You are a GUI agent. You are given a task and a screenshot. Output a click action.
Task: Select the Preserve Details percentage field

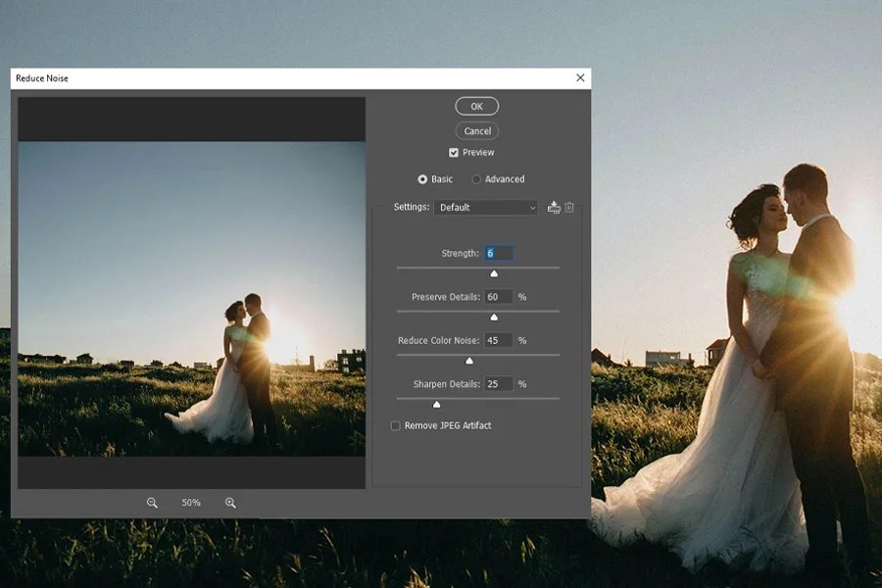[497, 296]
